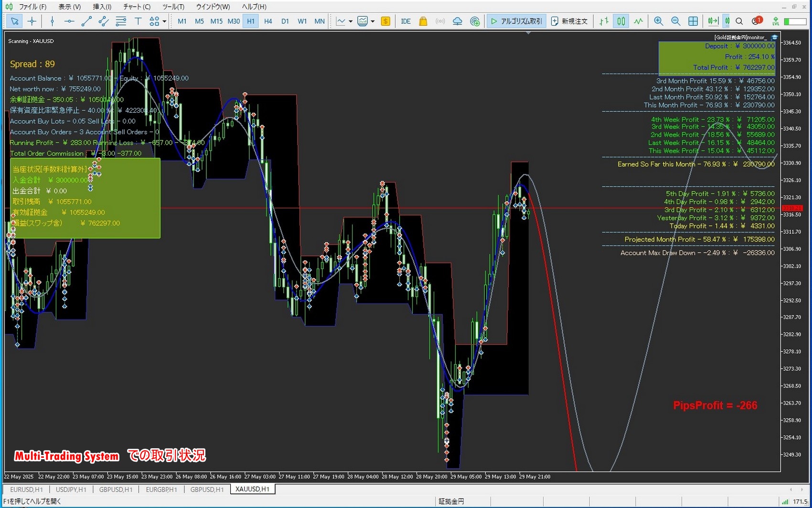Toggle auto-scroll chart to latest bar
The height and width of the screenshot is (508, 812).
(713, 21)
